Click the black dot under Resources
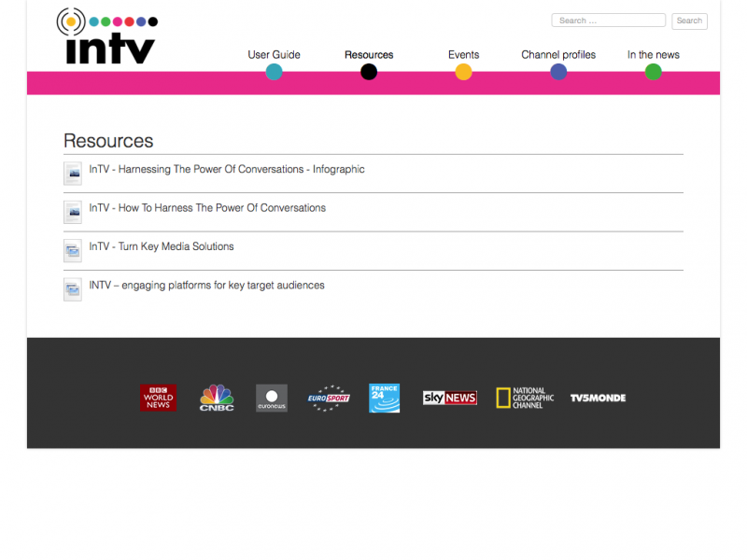The width and height of the screenshot is (747, 560). (x=369, y=72)
